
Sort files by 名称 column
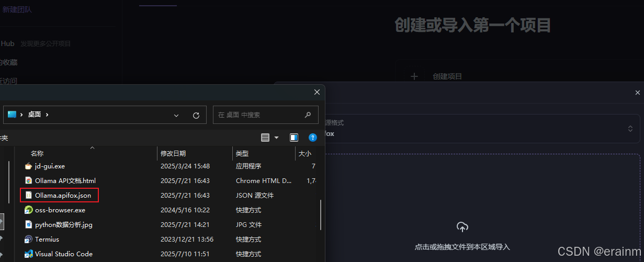pyautogui.click(x=37, y=153)
